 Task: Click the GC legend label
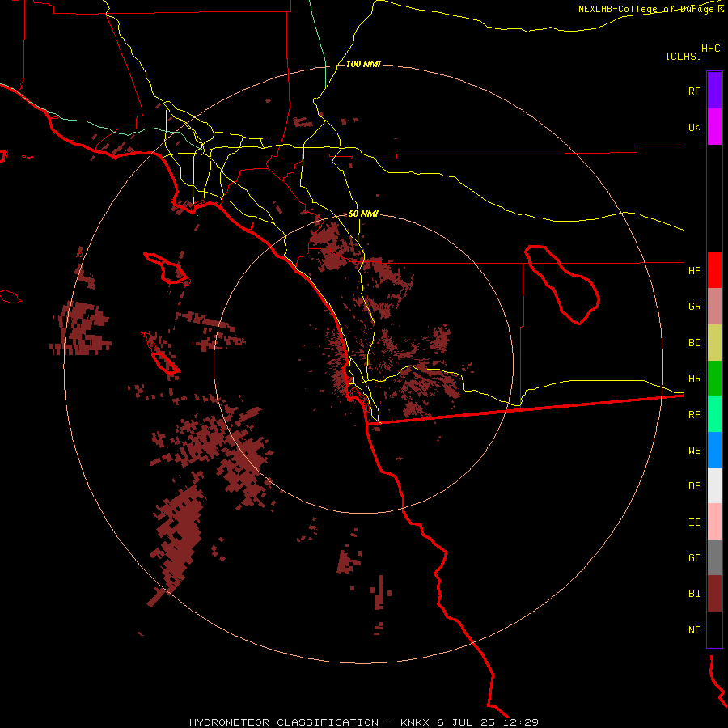pos(694,558)
